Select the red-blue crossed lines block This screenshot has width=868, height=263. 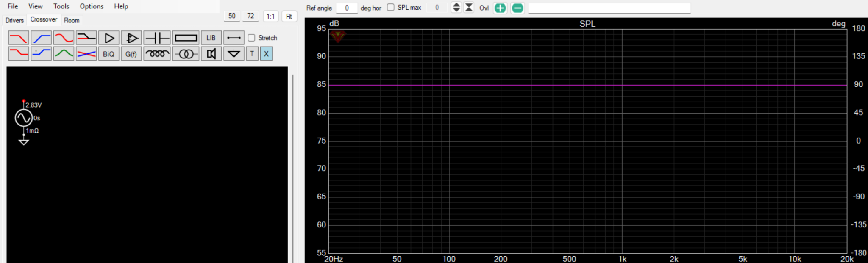click(x=86, y=54)
